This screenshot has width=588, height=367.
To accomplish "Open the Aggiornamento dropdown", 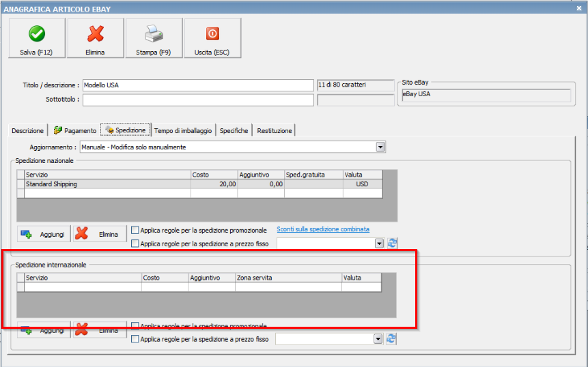I will [380, 147].
